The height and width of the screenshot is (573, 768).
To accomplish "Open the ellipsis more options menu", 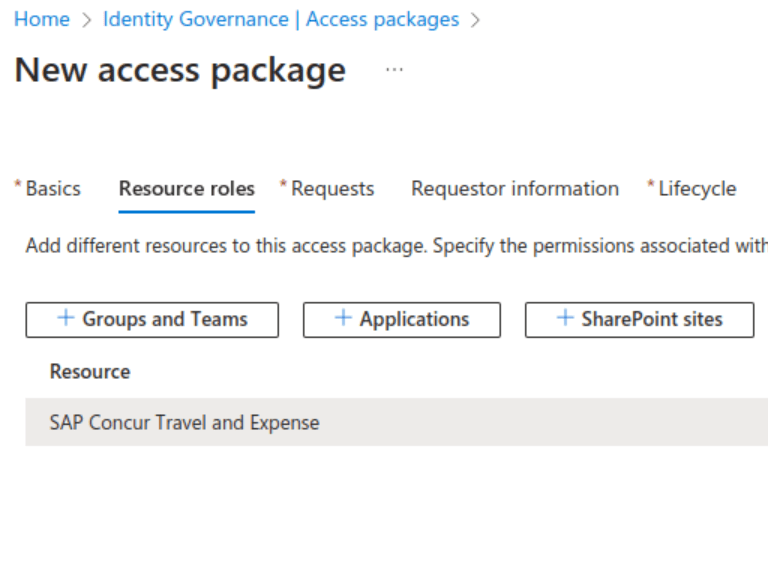I will 394,70.
